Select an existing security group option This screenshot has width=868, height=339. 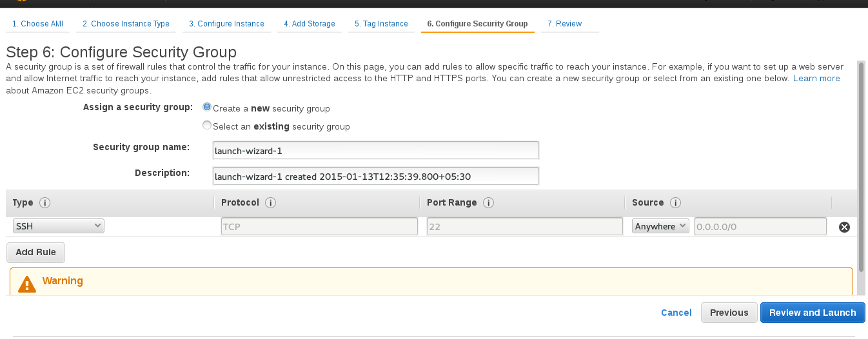coord(207,125)
